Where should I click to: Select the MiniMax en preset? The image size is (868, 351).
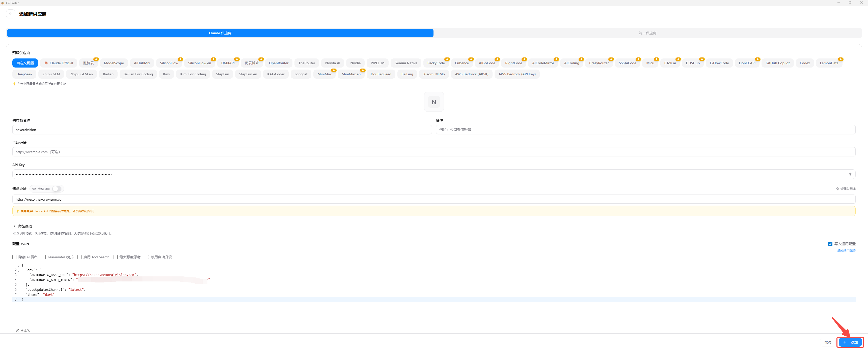[351, 74]
